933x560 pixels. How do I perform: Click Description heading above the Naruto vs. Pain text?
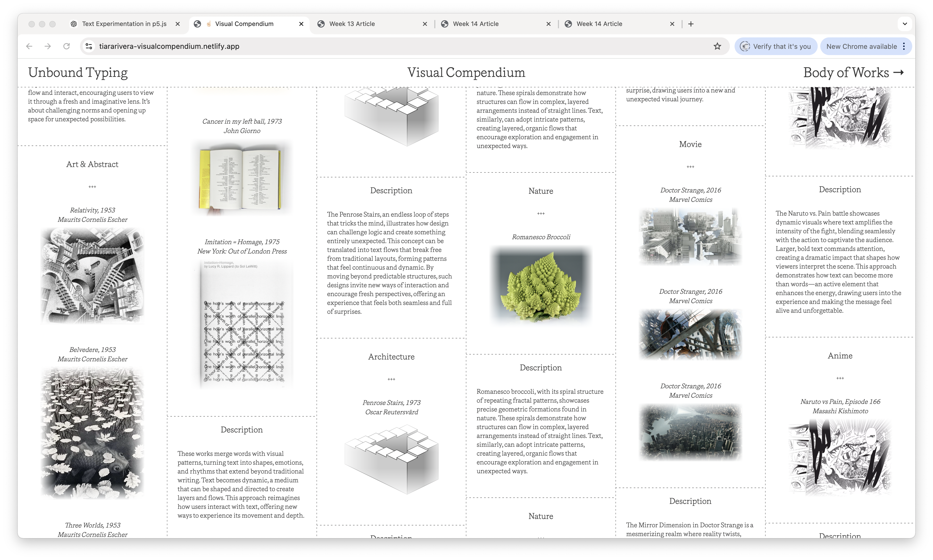[840, 189]
